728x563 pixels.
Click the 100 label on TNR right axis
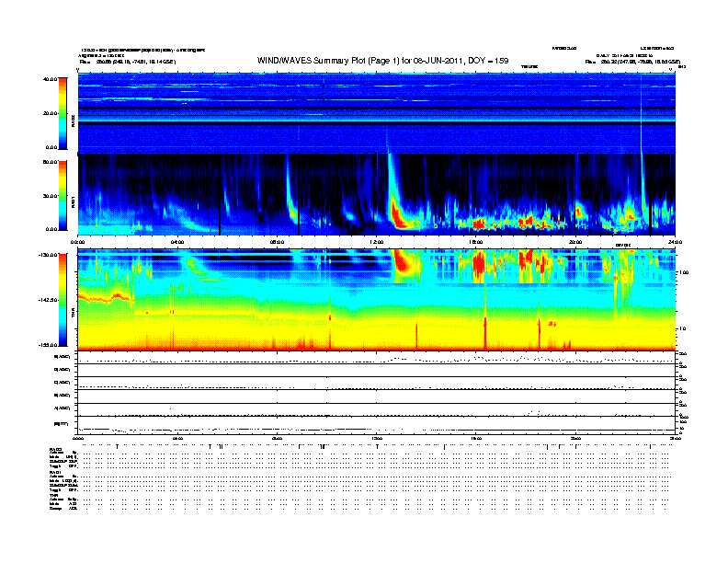pos(684,272)
